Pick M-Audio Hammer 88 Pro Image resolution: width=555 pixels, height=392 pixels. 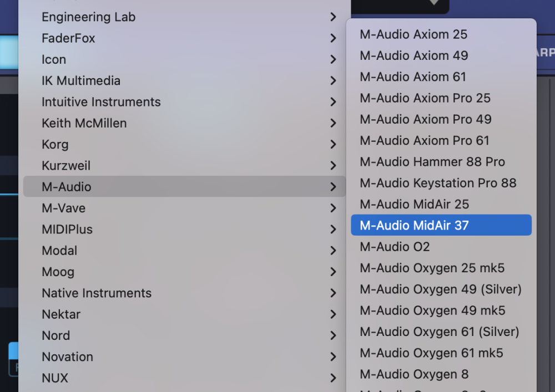click(x=432, y=162)
